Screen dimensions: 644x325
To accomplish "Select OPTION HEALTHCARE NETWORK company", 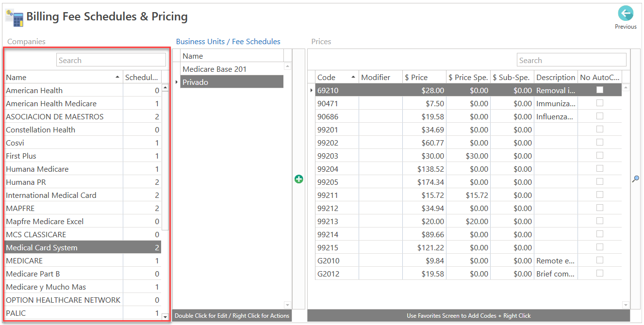I will point(83,300).
